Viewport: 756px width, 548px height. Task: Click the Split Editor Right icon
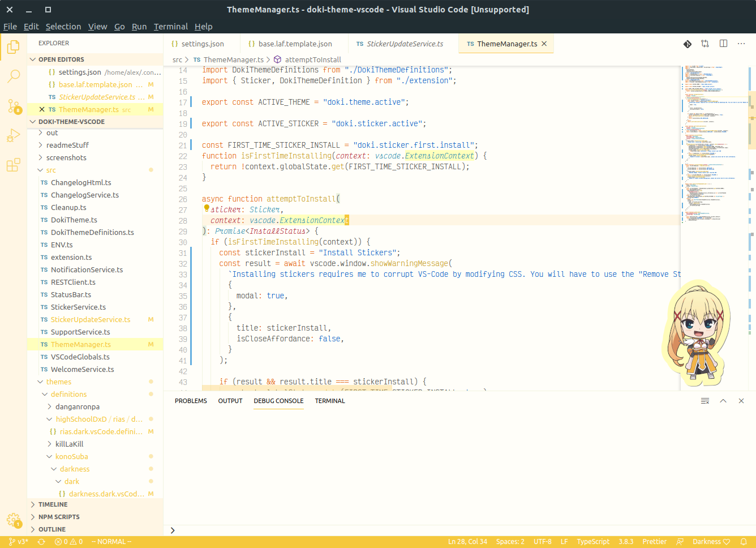[x=723, y=44]
